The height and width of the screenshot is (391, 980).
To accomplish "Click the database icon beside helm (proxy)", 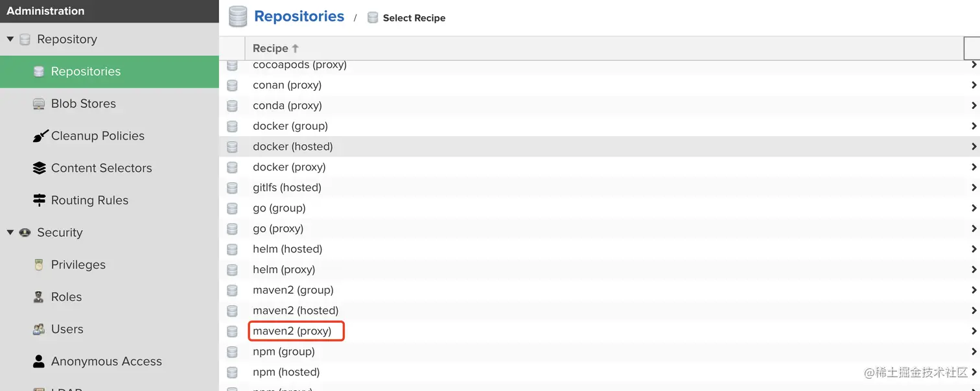I will (x=232, y=270).
